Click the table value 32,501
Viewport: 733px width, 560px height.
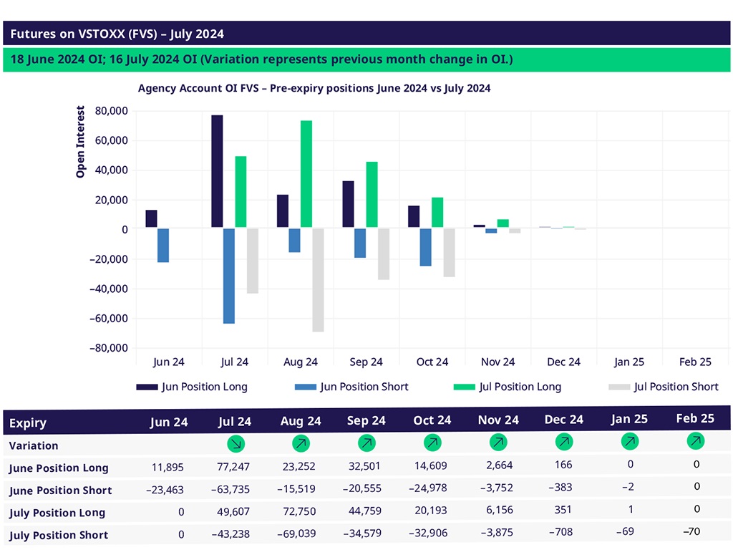point(364,466)
